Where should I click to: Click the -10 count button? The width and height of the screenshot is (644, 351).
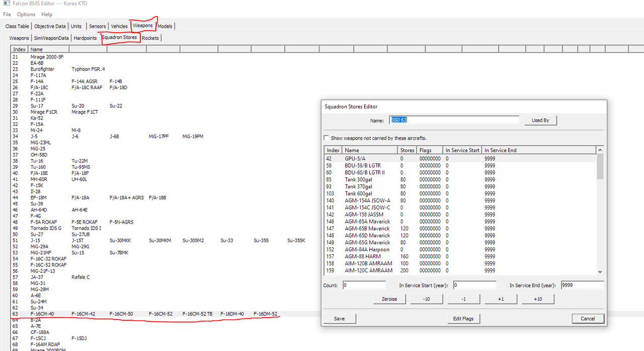pyautogui.click(x=426, y=299)
